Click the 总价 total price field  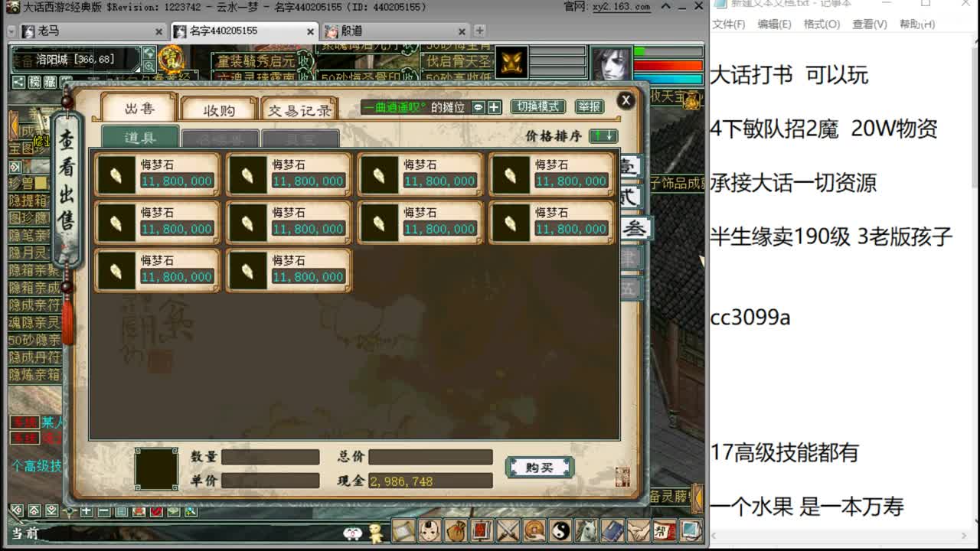click(x=430, y=457)
